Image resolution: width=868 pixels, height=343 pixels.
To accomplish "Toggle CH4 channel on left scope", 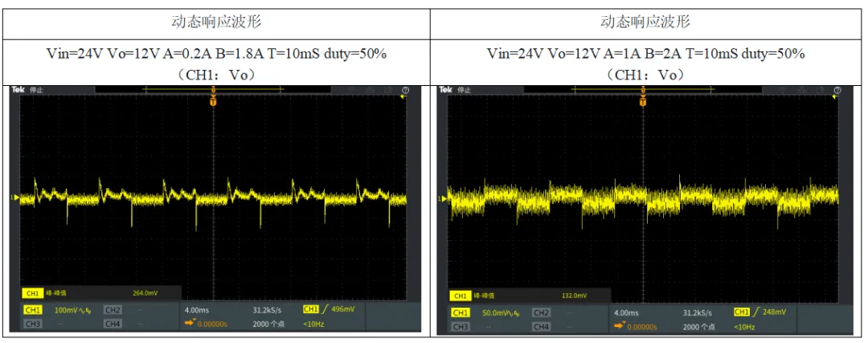I will [113, 324].
